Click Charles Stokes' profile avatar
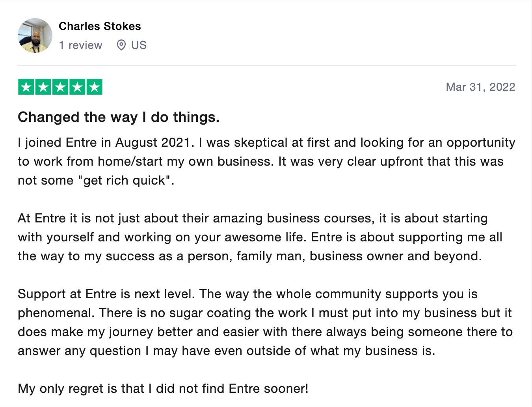 35,35
